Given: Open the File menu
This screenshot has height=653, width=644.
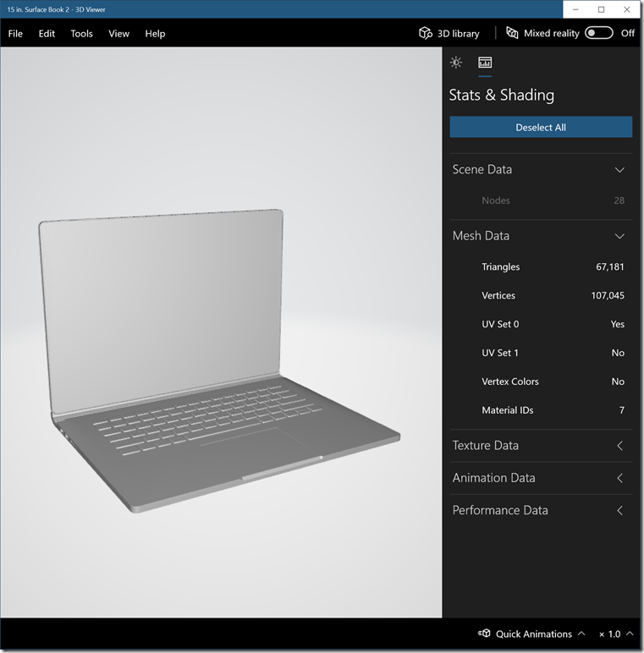Looking at the screenshot, I should point(15,34).
